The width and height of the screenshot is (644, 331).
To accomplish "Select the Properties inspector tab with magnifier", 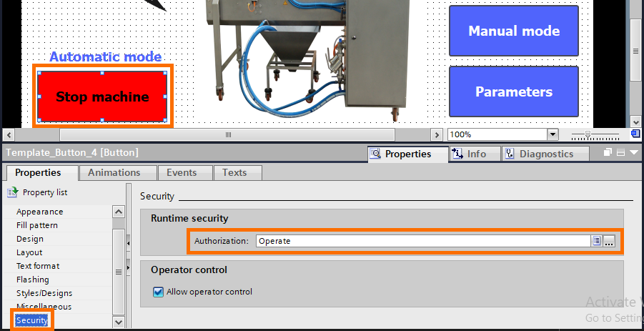I will click(x=407, y=154).
